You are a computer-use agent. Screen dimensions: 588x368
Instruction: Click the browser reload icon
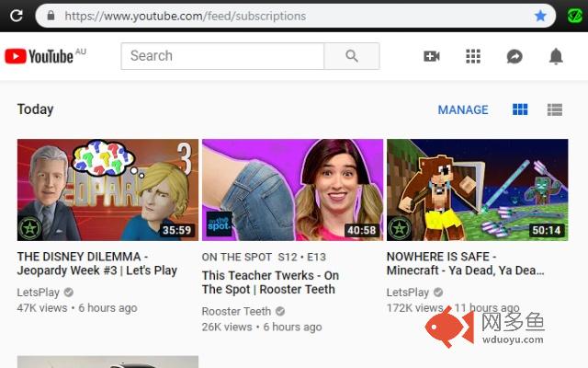[x=17, y=16]
